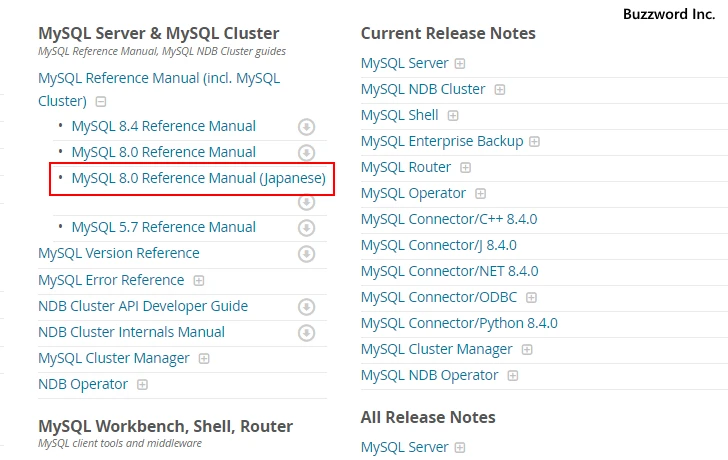
Task: Expand MySQL Server under All Release Notes
Action: pyautogui.click(x=460, y=447)
